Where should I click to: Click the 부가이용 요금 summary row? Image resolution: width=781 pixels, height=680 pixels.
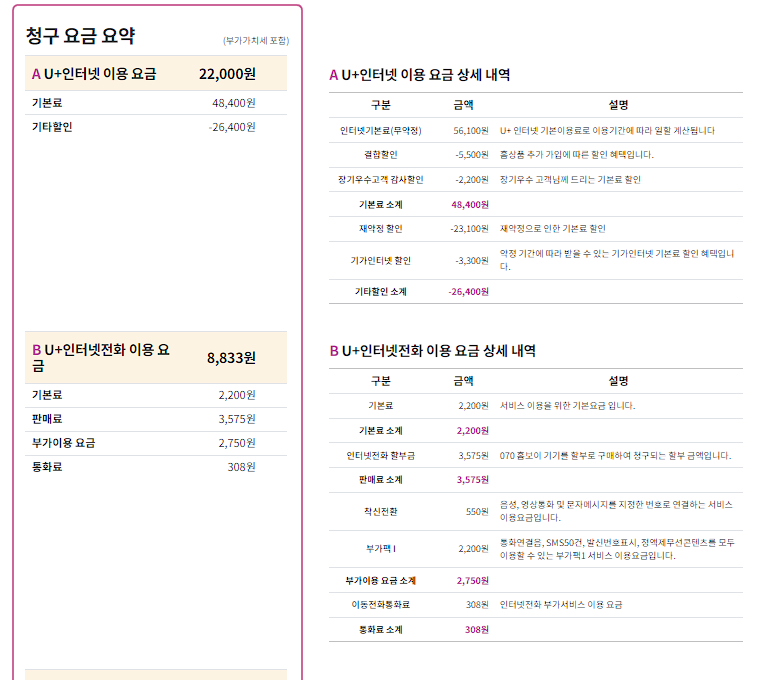(155, 443)
